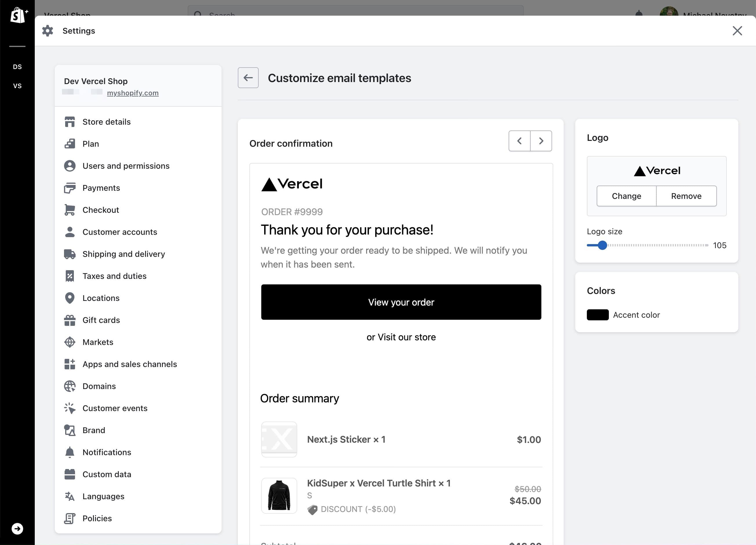Click the Customer events icon
The width and height of the screenshot is (756, 545).
point(70,408)
